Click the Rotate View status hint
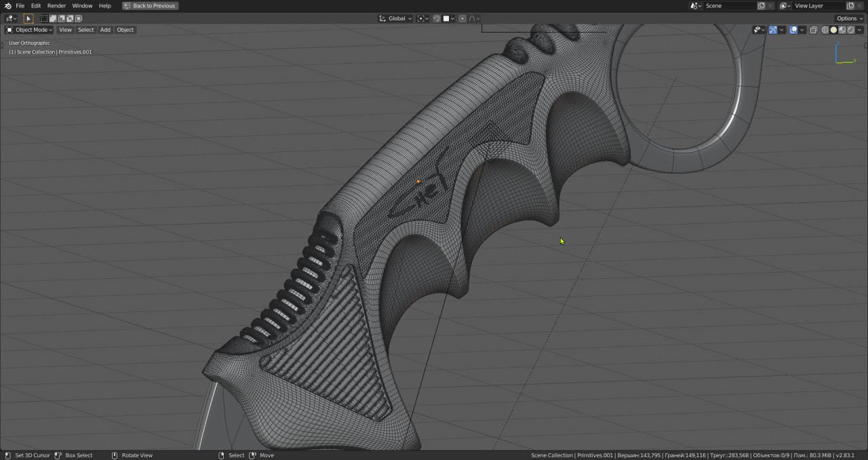The width and height of the screenshot is (868, 460). tap(132, 455)
